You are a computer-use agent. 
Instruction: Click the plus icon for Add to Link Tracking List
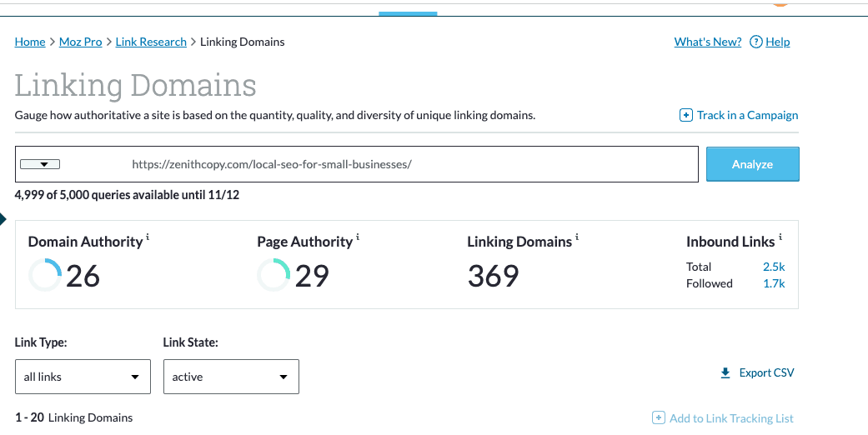(658, 418)
